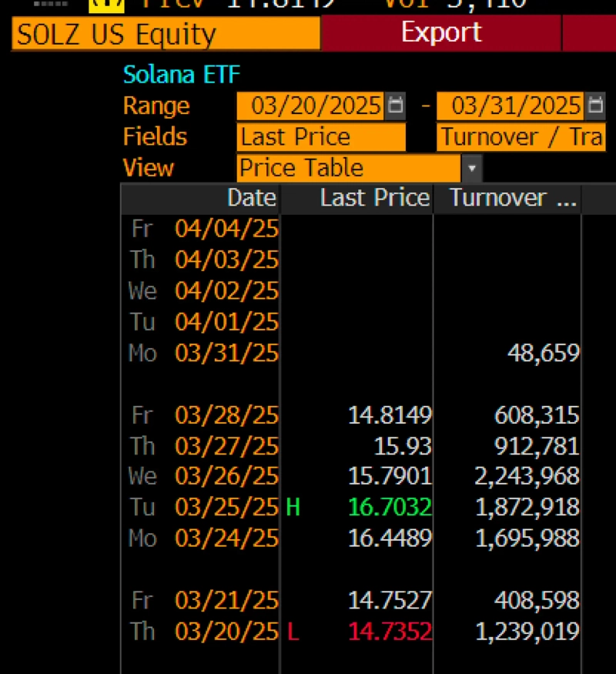
Task: Sort by the Date column header
Action: click(x=251, y=198)
